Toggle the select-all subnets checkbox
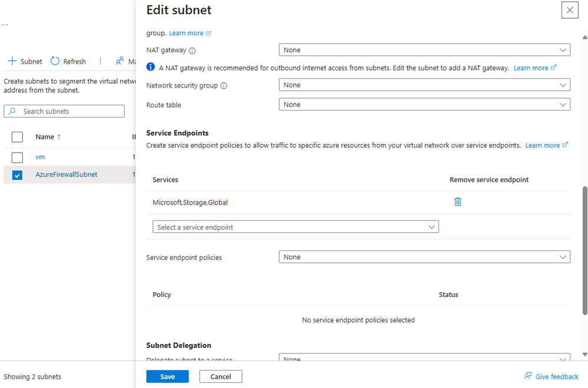 17,137
